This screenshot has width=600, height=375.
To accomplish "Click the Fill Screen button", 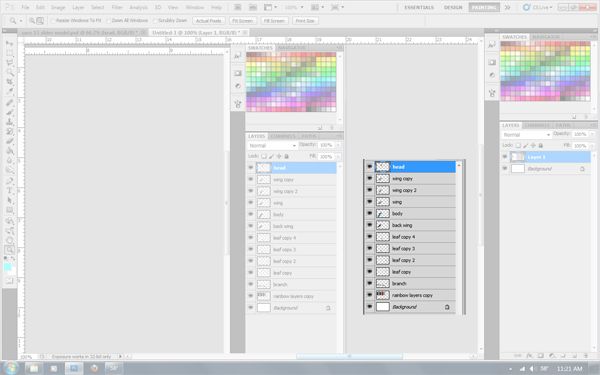I will (274, 21).
